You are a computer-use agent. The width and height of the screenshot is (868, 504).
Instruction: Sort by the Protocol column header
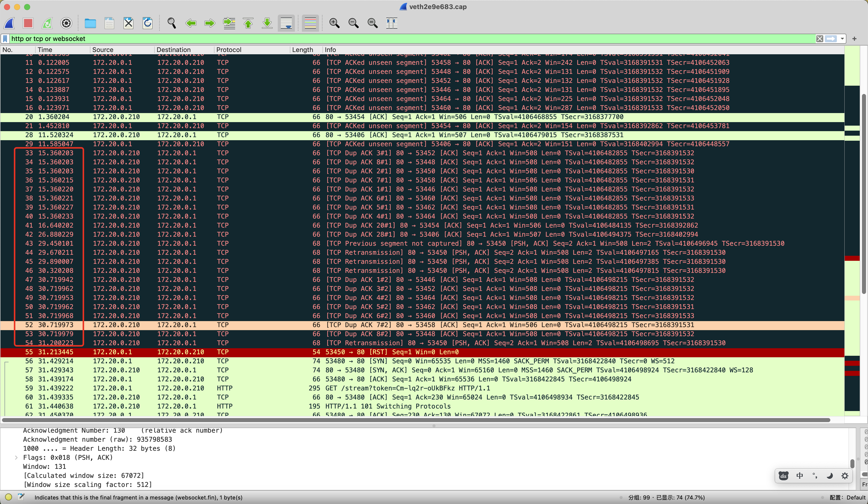point(229,49)
